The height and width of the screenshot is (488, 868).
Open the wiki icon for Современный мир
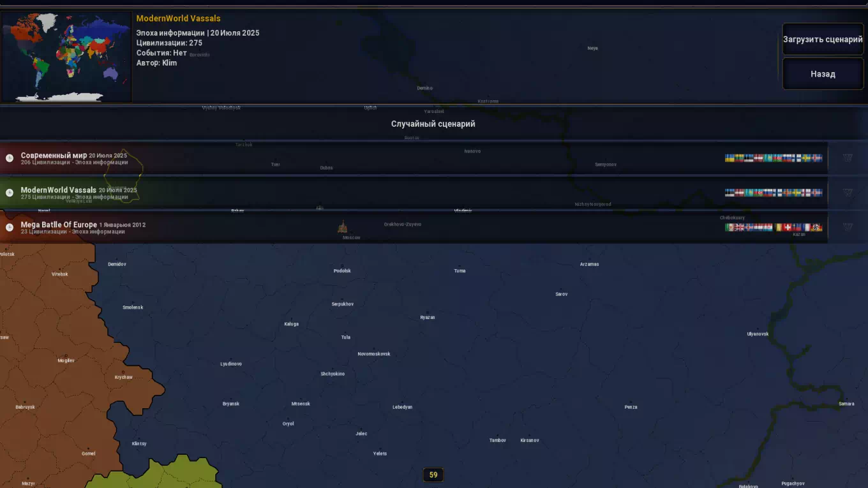coord(847,158)
